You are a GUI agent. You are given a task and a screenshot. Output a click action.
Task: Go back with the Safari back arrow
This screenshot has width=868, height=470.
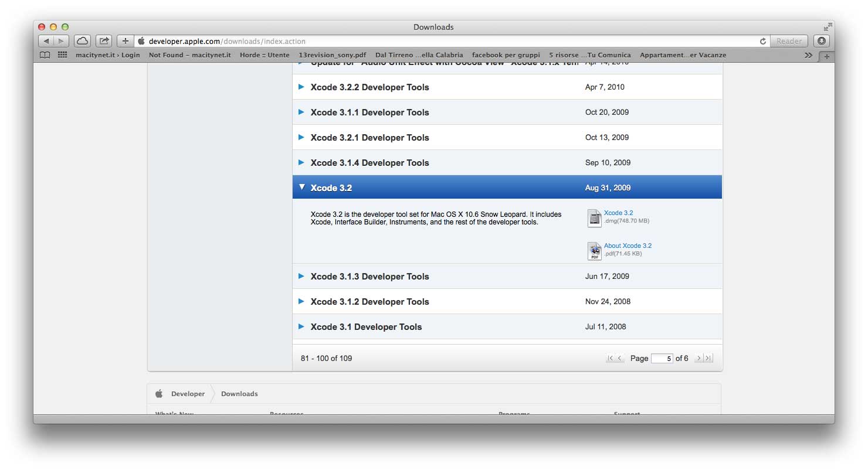pos(46,41)
